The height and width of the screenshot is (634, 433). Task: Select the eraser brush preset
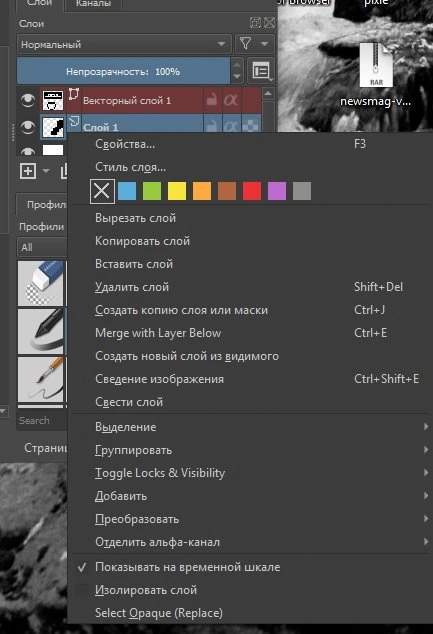pos(40,283)
